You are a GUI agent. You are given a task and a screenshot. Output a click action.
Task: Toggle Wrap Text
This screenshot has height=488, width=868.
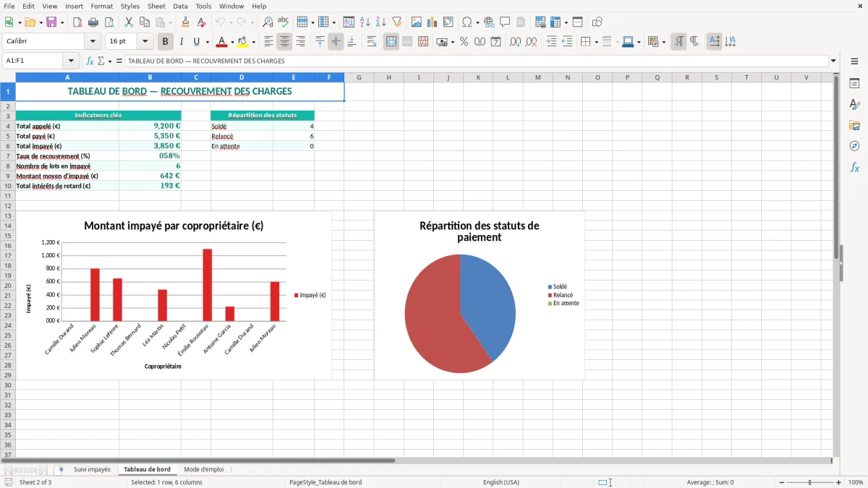372,42
